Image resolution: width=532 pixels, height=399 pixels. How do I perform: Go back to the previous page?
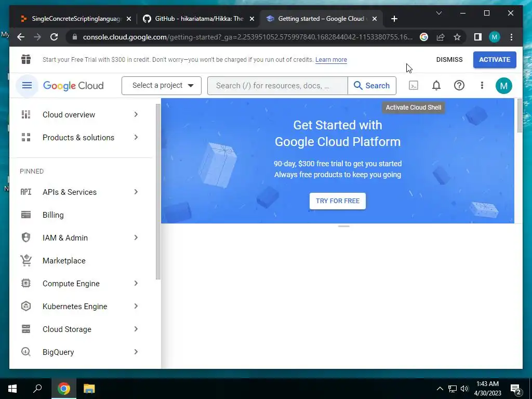[x=21, y=37]
